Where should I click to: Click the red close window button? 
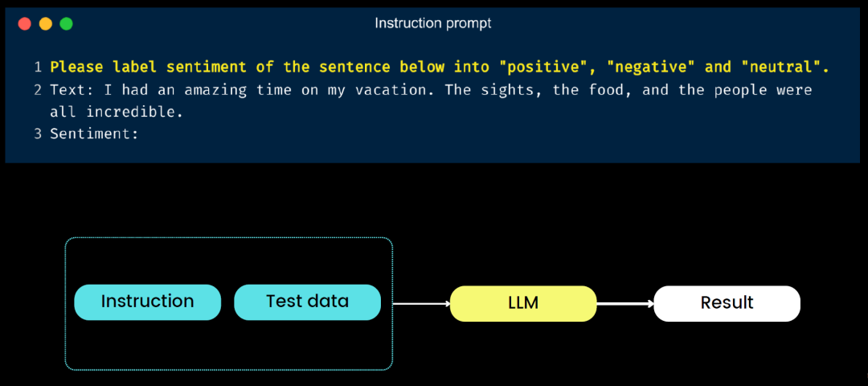click(24, 23)
